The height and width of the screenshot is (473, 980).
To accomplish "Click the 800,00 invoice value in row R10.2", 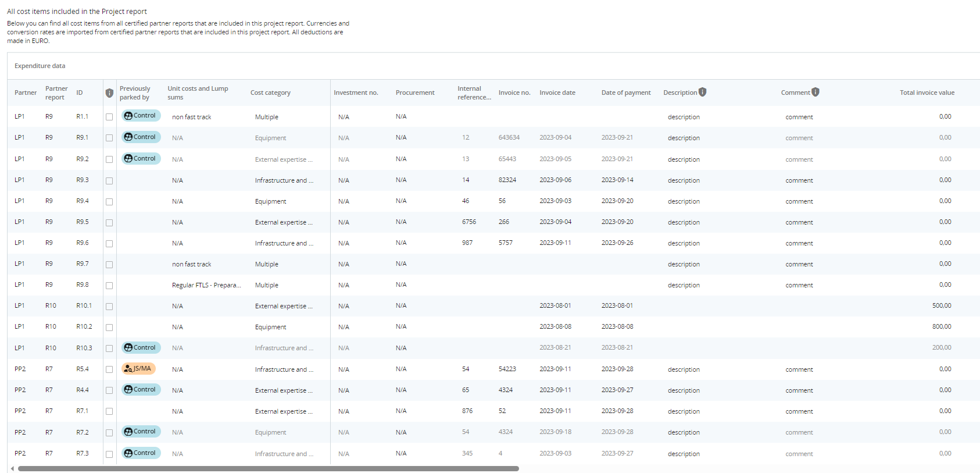I will click(941, 326).
